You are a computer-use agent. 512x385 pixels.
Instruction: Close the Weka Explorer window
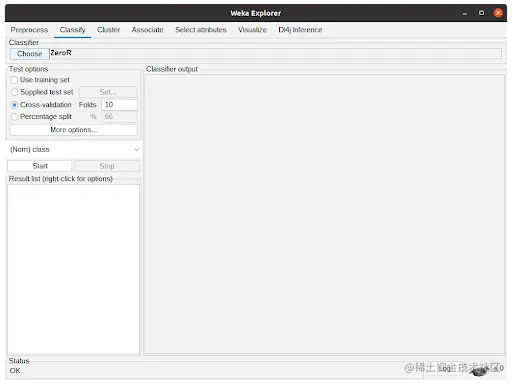tap(498, 13)
